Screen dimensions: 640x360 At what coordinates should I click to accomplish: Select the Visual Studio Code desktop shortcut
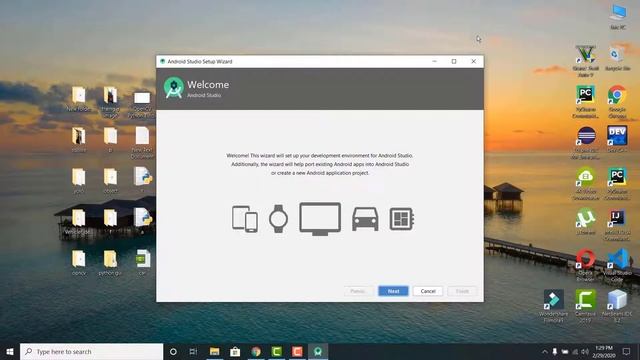(x=618, y=264)
